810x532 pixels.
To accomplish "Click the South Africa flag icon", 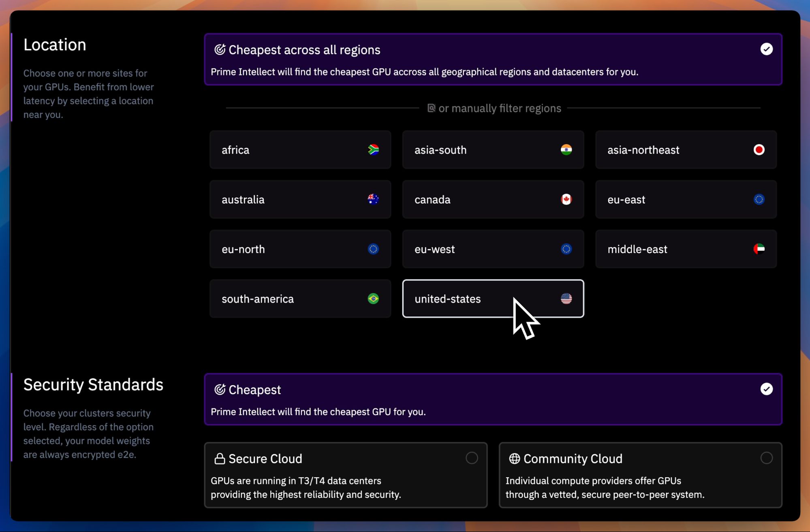I will click(373, 150).
